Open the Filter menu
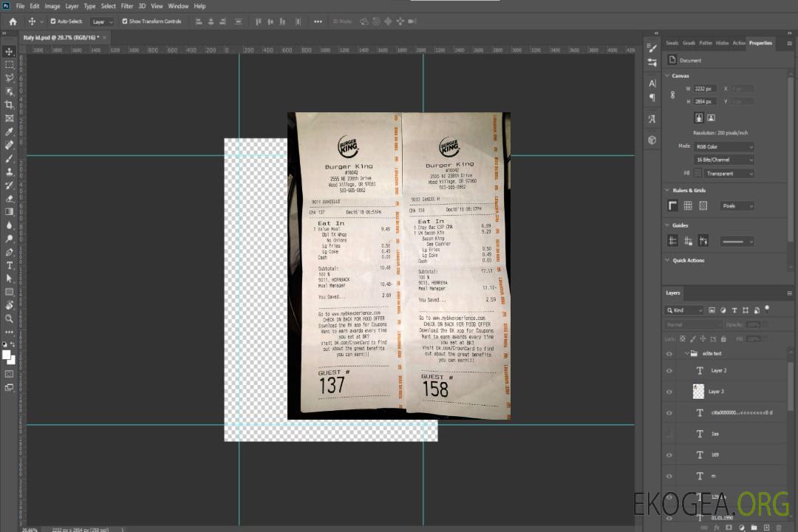 [x=127, y=6]
